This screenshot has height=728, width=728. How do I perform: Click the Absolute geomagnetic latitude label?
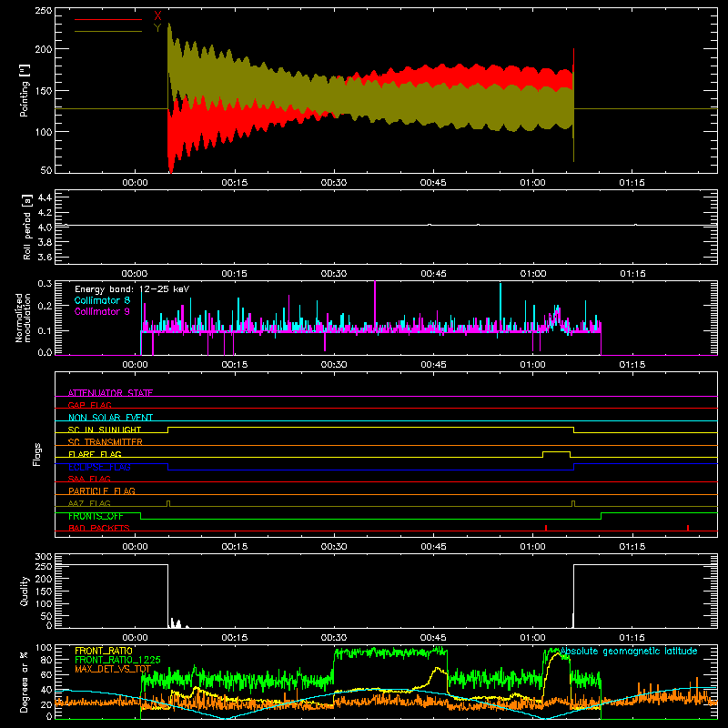629,651
